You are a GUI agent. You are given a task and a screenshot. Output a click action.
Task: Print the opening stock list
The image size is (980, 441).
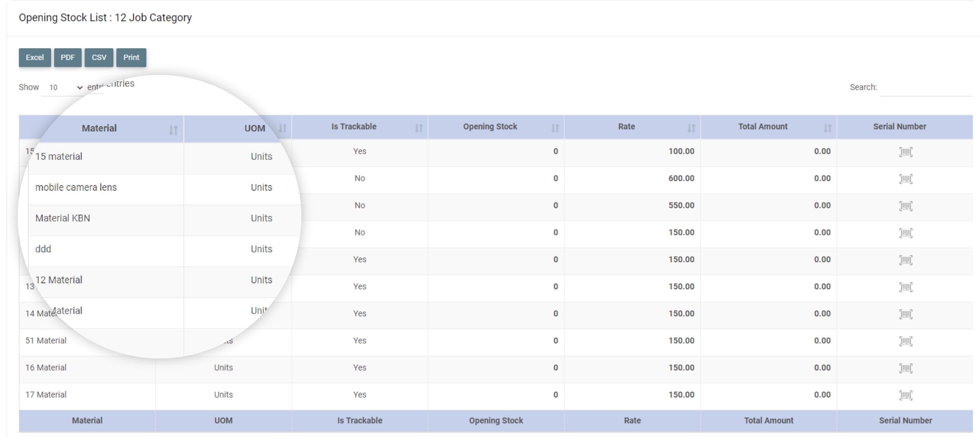[x=131, y=57]
